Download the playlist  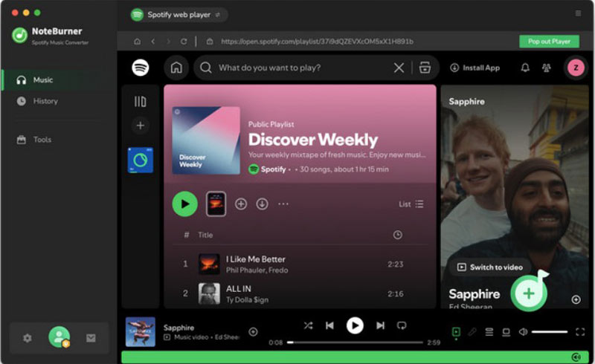point(262,204)
